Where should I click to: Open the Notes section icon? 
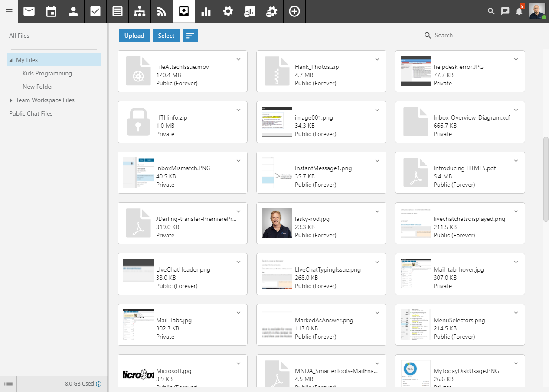click(118, 11)
